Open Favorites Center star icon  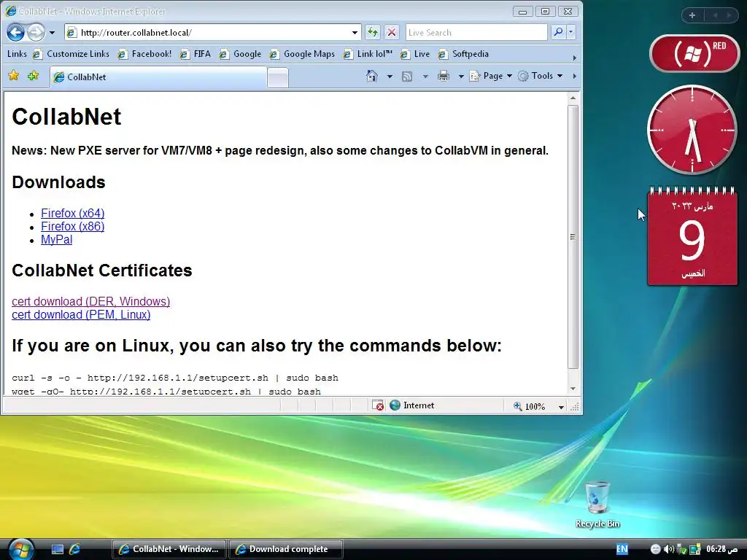pyautogui.click(x=14, y=76)
